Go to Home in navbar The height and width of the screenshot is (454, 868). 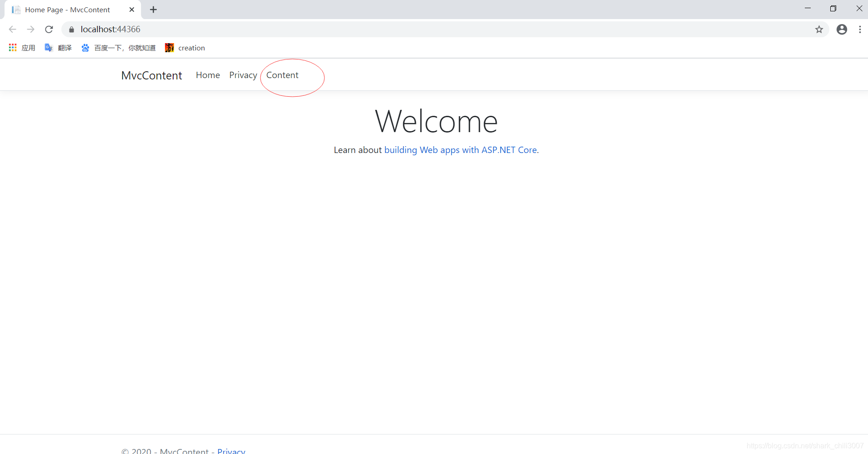pos(208,75)
